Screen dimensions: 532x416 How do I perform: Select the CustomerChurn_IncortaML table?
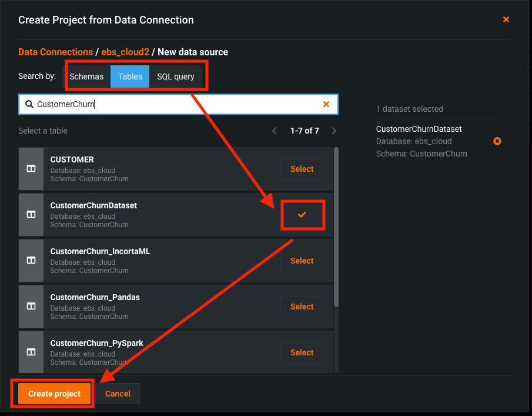tap(302, 261)
